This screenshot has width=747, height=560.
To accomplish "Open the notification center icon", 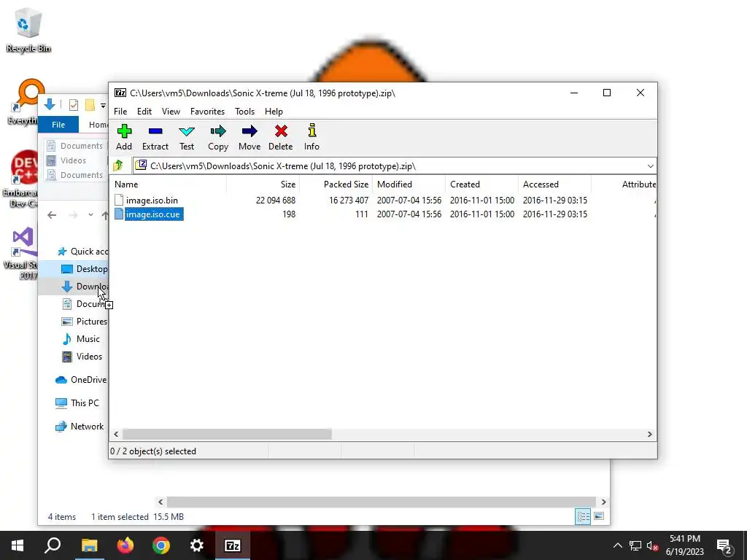I will coord(724,546).
